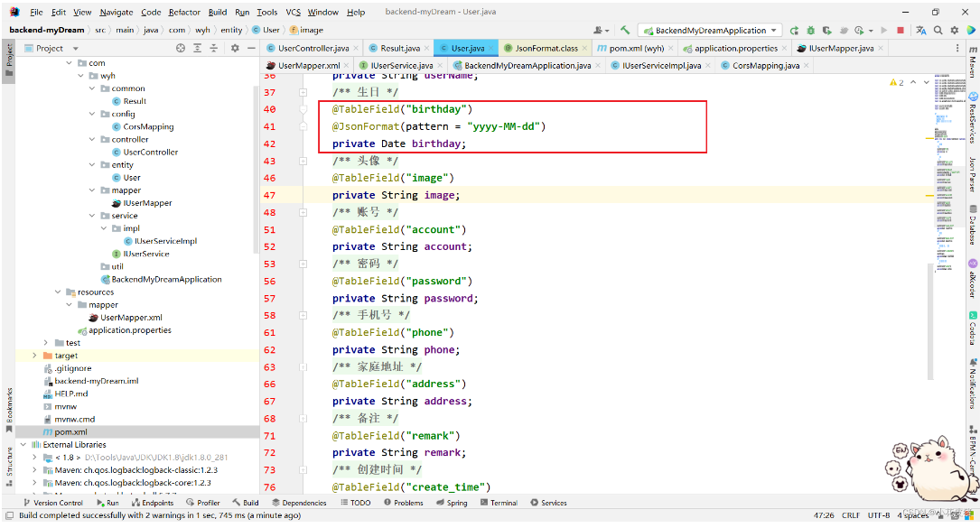Click the CRLF line separator in the status bar
The width and height of the screenshot is (980, 528).
[851, 515]
